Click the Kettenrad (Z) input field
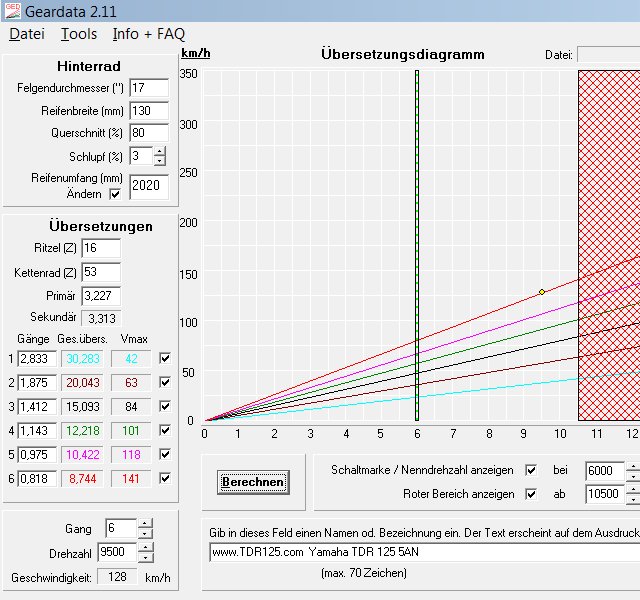This screenshot has width=640, height=600. 100,272
